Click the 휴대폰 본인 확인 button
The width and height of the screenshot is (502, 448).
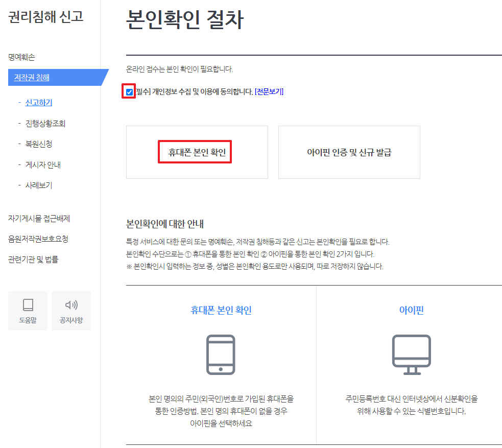[x=197, y=152]
